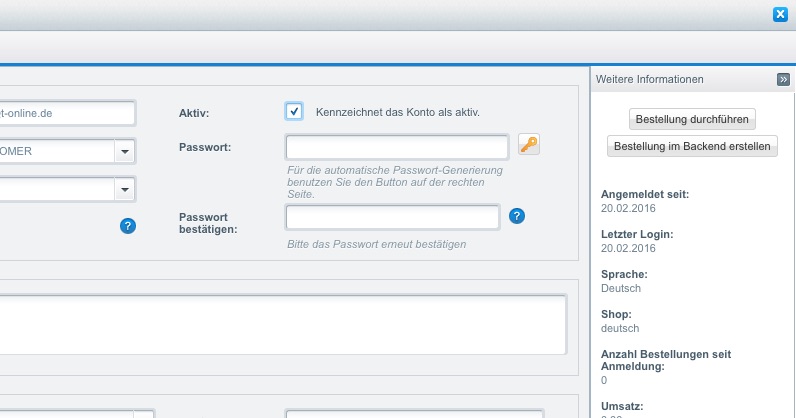Close the window with the blue X
The height and width of the screenshot is (418, 796).
tap(781, 14)
